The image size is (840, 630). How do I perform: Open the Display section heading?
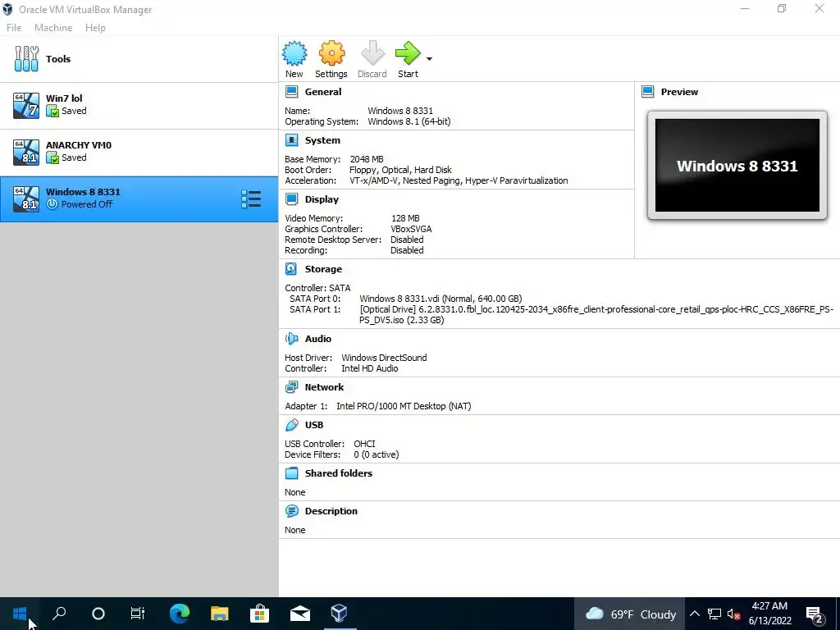pos(322,199)
